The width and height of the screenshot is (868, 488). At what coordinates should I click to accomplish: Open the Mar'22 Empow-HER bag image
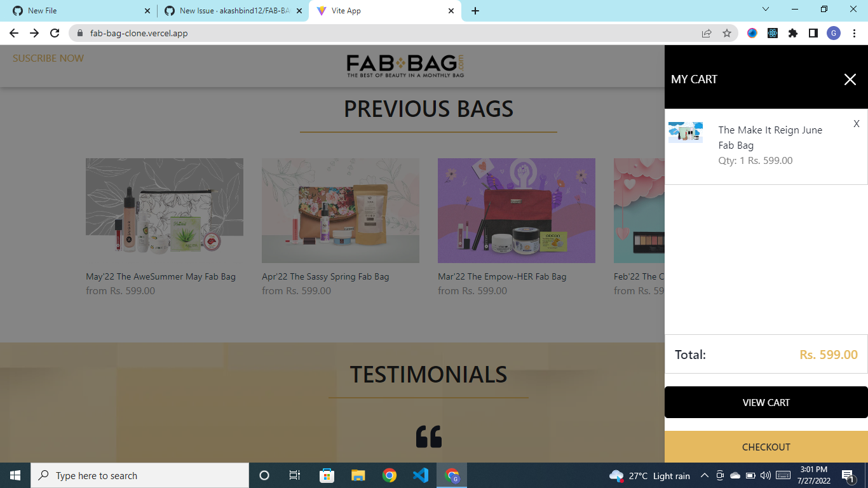pyautogui.click(x=517, y=210)
